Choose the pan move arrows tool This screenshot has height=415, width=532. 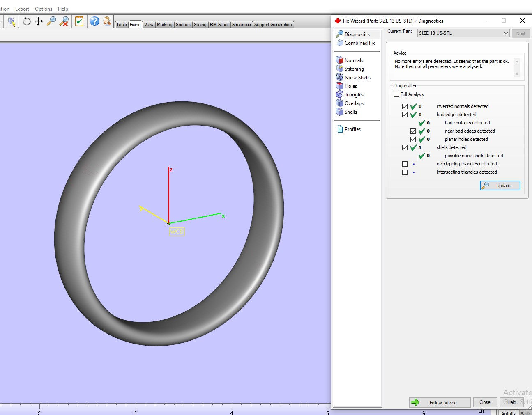point(39,21)
